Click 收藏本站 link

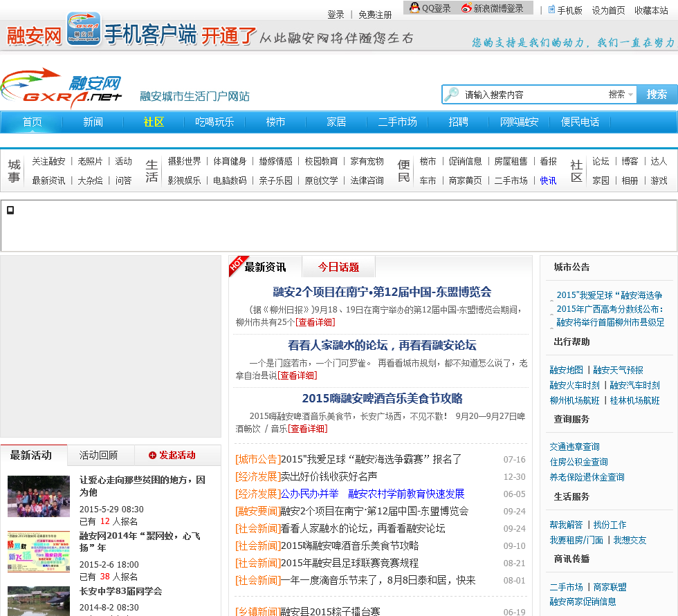point(651,10)
